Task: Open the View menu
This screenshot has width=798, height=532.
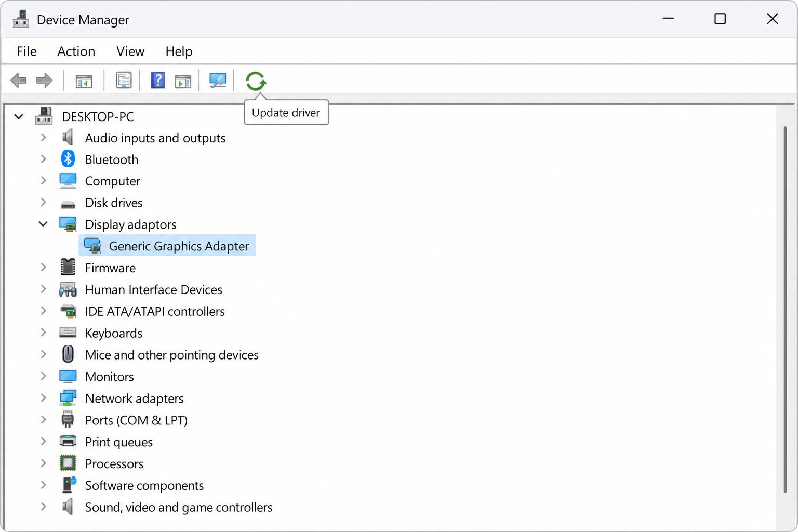Action: [x=130, y=51]
